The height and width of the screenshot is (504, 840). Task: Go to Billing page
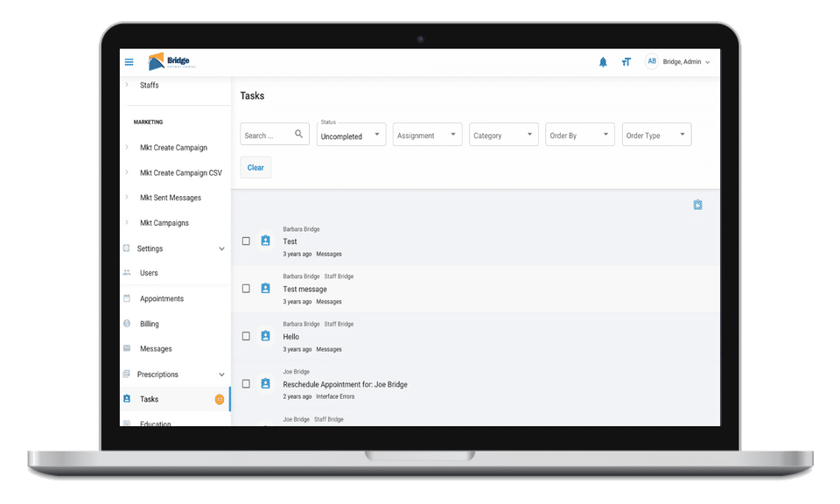tap(150, 324)
